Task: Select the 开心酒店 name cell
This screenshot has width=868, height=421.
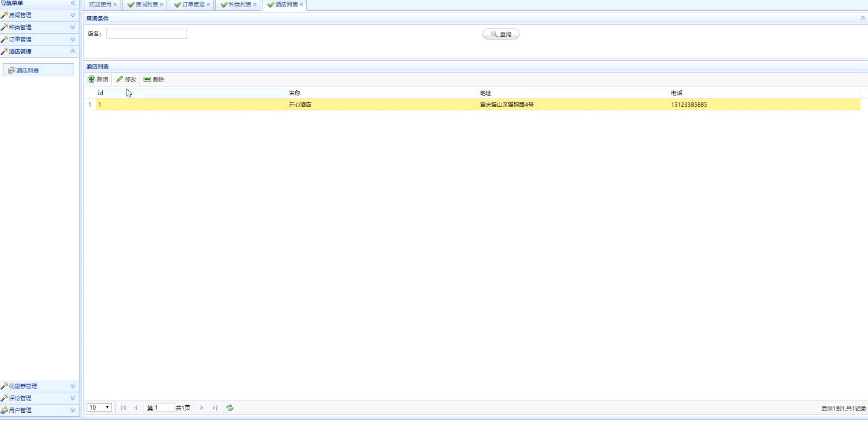Action: point(382,104)
